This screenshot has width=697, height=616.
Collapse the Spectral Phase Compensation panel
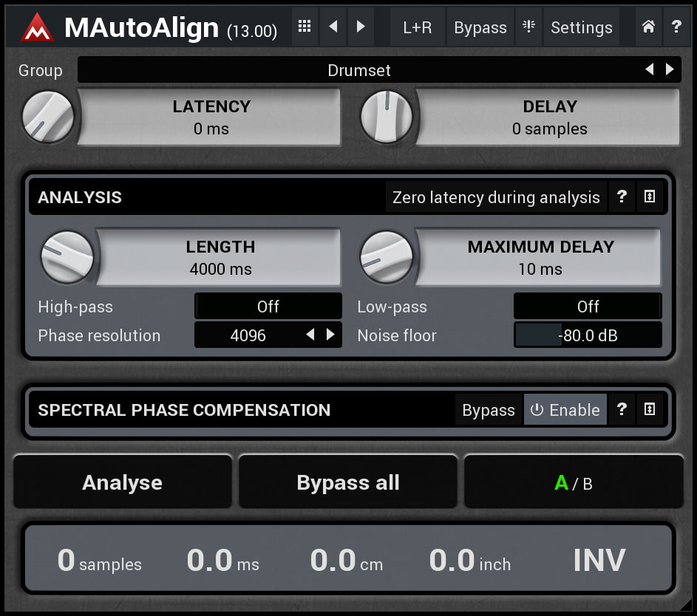click(650, 410)
